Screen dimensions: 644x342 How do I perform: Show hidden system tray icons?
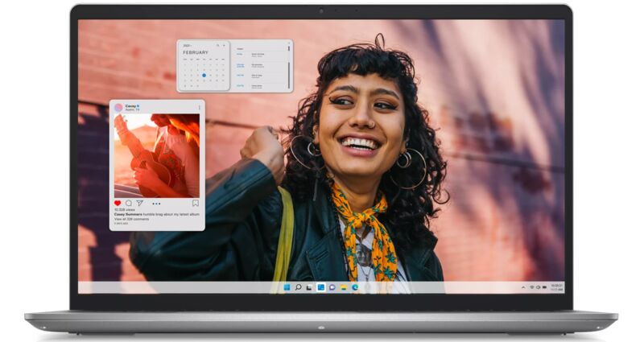[x=523, y=287]
